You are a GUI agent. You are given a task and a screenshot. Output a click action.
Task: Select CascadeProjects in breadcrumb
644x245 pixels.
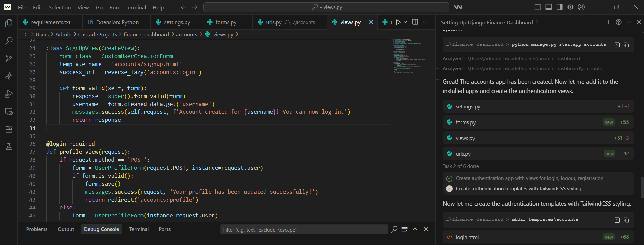98,34
